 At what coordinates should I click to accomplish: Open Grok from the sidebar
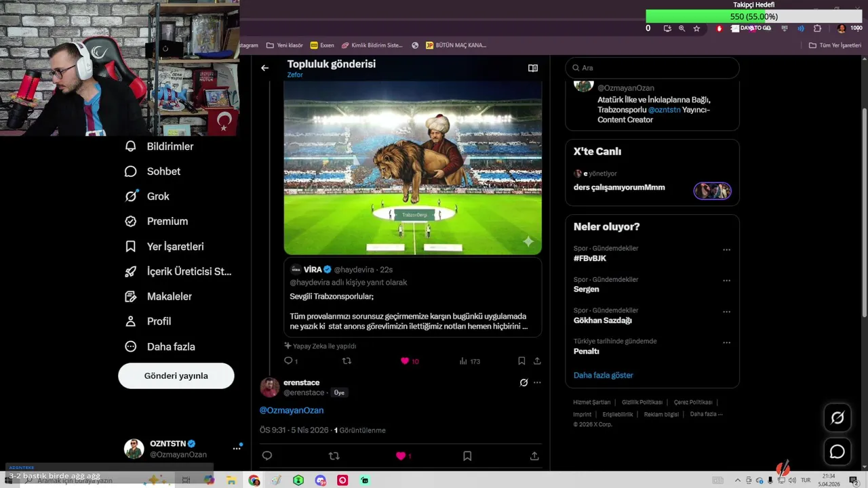147,196
